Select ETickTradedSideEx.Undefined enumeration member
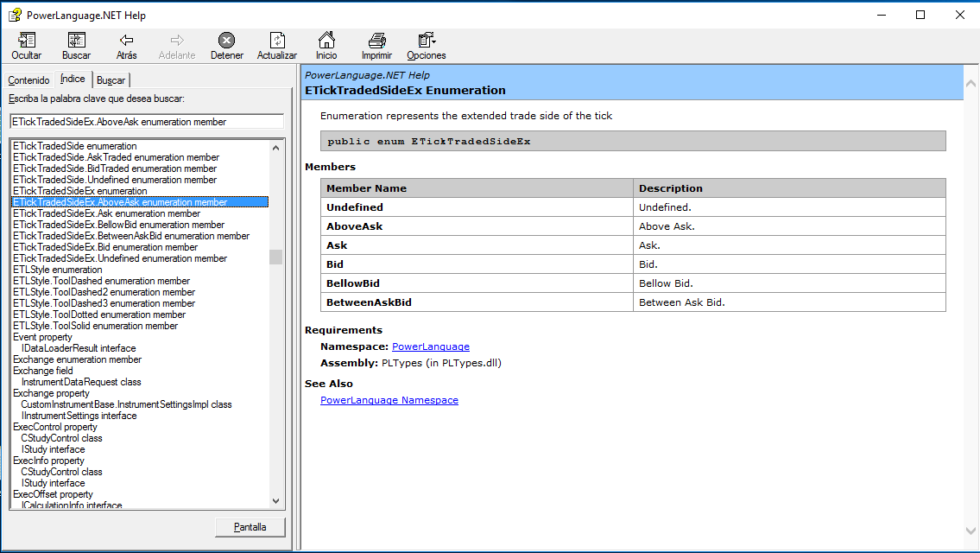This screenshot has height=553, width=980. 120,258
